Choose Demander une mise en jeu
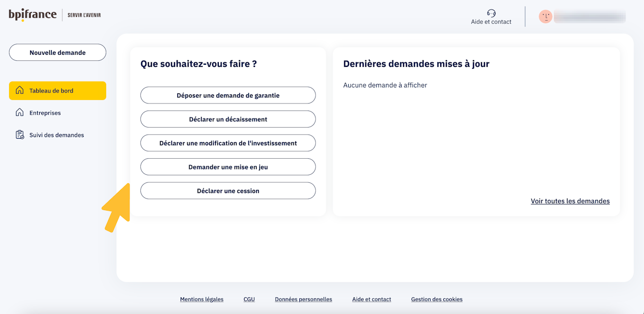 pyautogui.click(x=228, y=167)
